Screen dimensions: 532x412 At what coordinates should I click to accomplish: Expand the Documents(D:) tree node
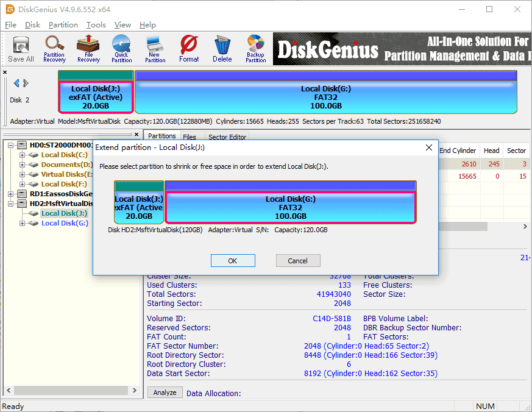(x=23, y=165)
